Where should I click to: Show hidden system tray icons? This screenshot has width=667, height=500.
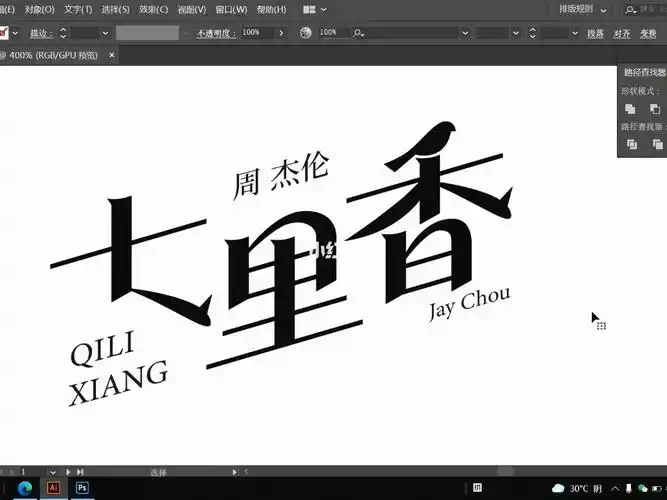615,488
